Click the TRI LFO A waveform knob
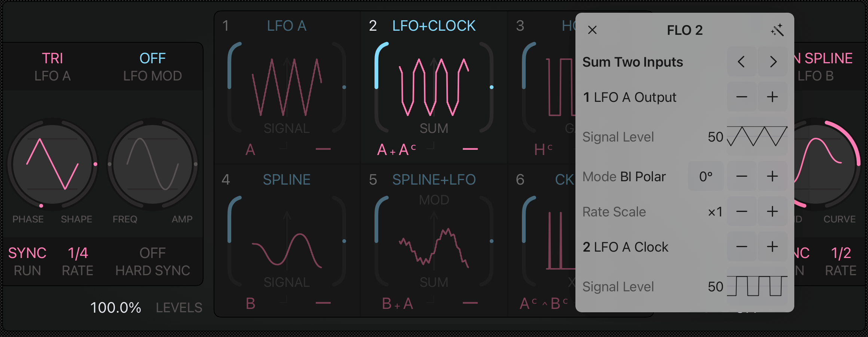868x337 pixels. tap(52, 164)
